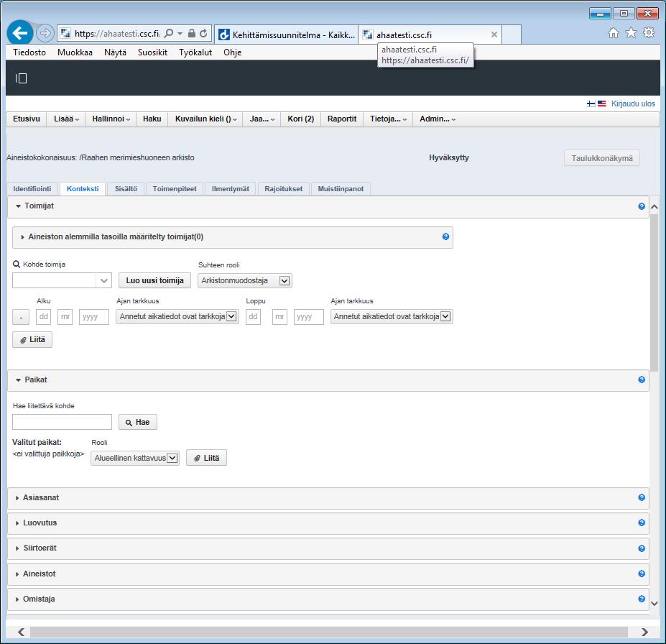Open the Kuvailun kieli menu
Screen dimensions: 666x644
point(205,119)
